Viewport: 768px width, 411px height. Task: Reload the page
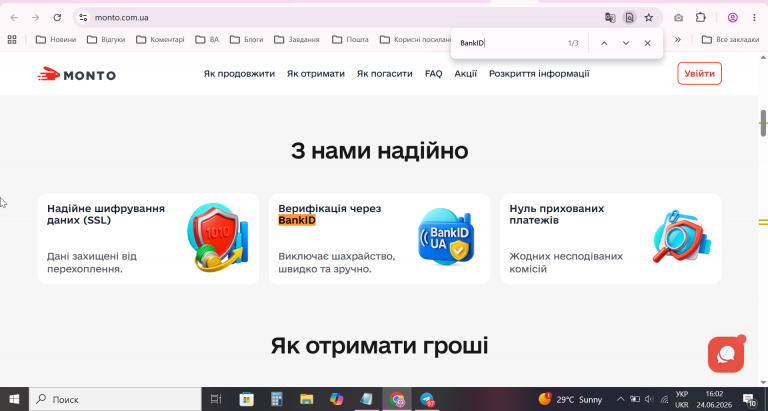[57, 18]
